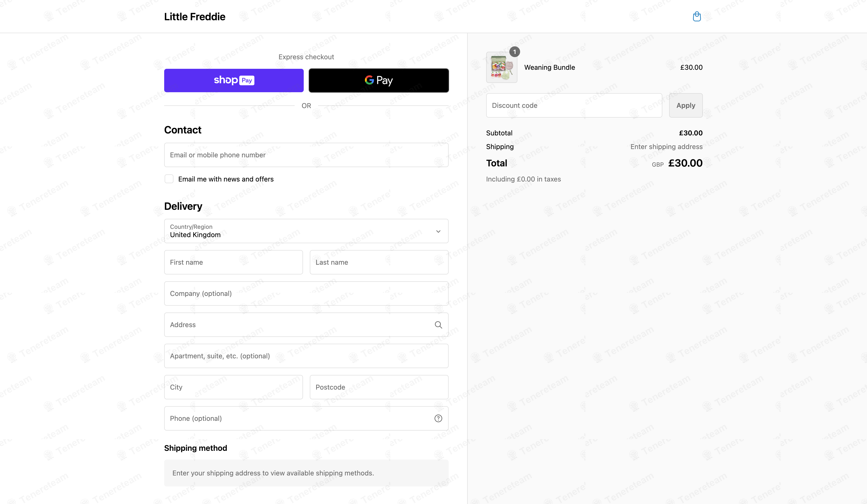This screenshot has height=504, width=867.
Task: Open the shopping bag cart icon
Action: [x=697, y=17]
